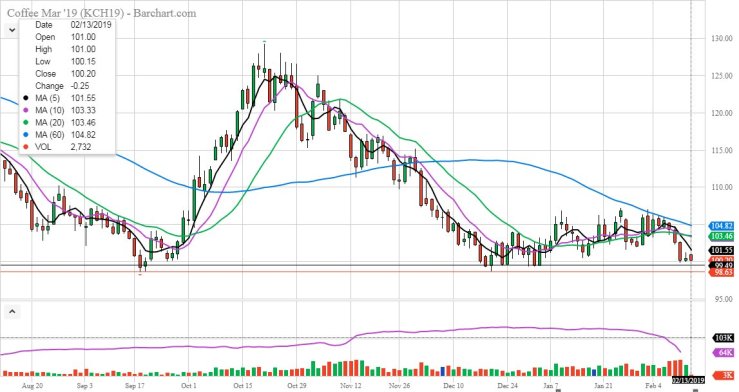Select the 103.46 green price label
Image resolution: width=739 pixels, height=392 pixels.
click(721, 236)
